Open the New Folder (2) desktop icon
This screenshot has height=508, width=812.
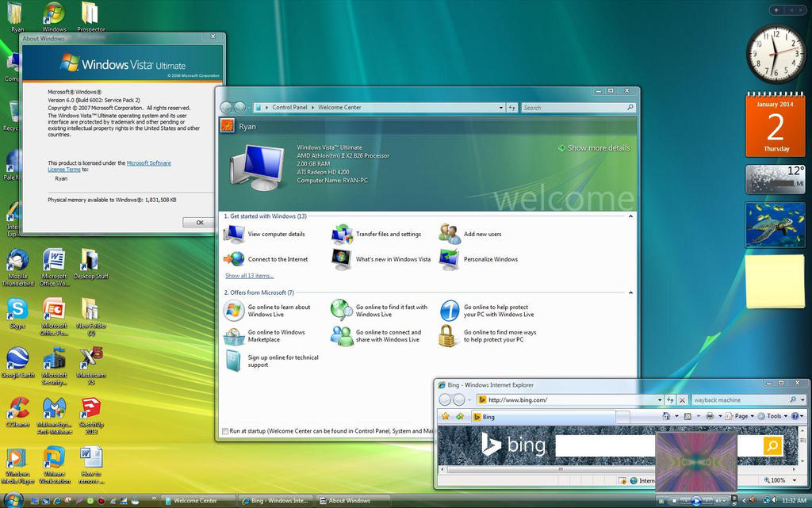(x=91, y=316)
